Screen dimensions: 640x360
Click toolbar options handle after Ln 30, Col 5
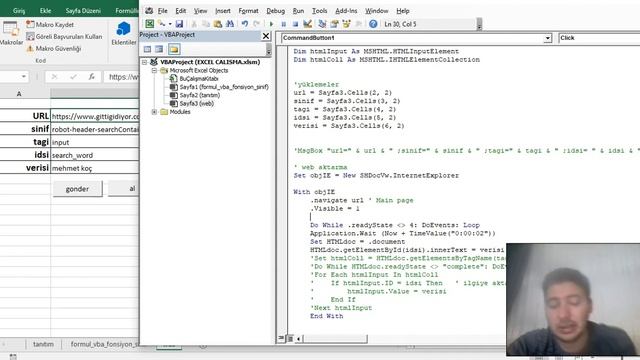pyautogui.click(x=479, y=24)
